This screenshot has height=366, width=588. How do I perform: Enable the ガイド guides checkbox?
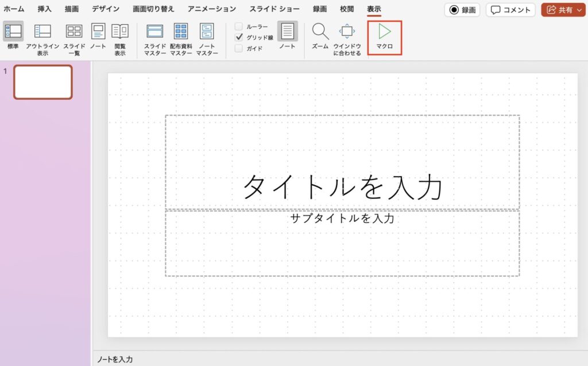coord(239,48)
